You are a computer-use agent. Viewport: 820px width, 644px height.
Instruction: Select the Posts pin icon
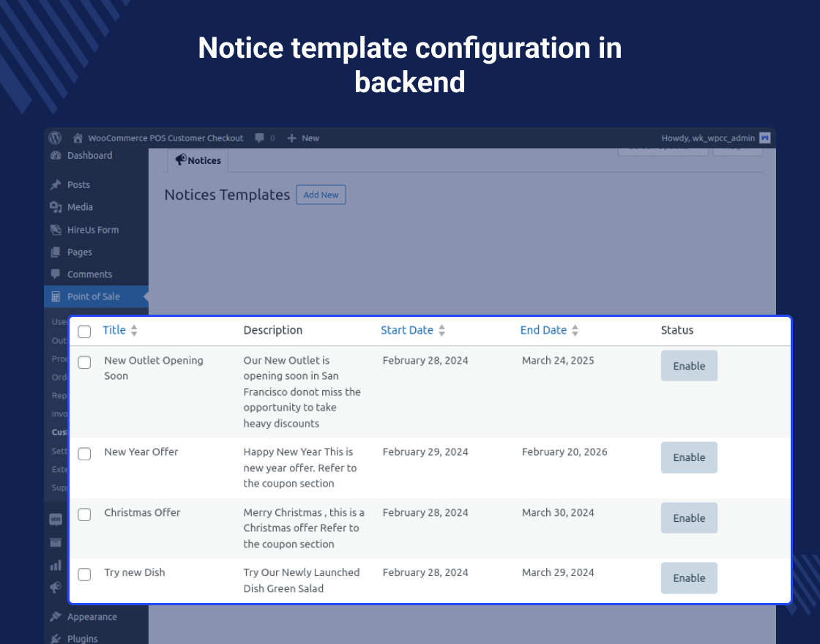(56, 184)
